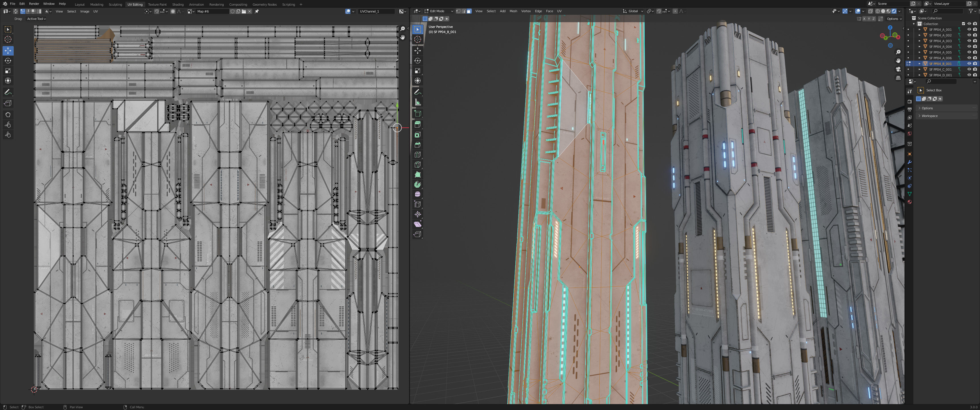Click the navigation gizmo Z axis

pyautogui.click(x=890, y=27)
